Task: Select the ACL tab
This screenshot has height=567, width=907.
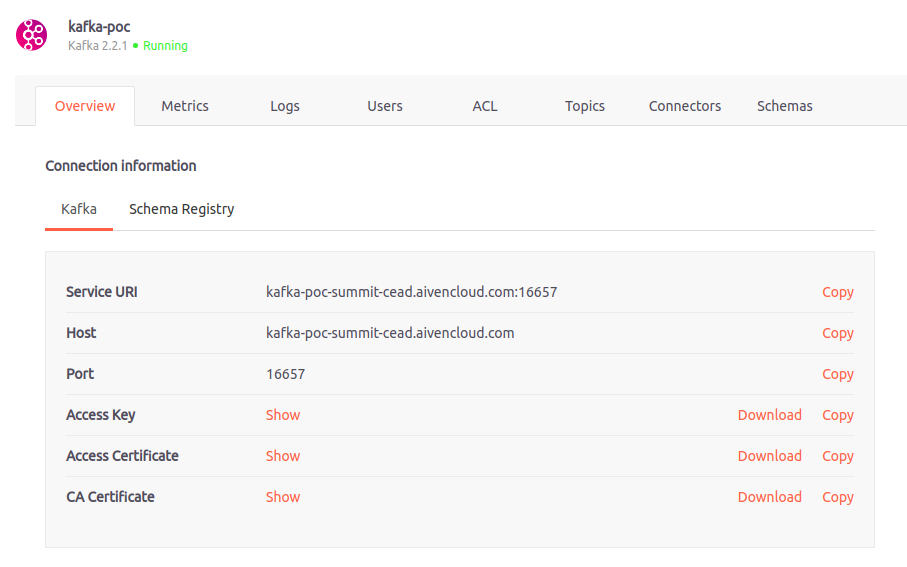Action: (x=485, y=106)
